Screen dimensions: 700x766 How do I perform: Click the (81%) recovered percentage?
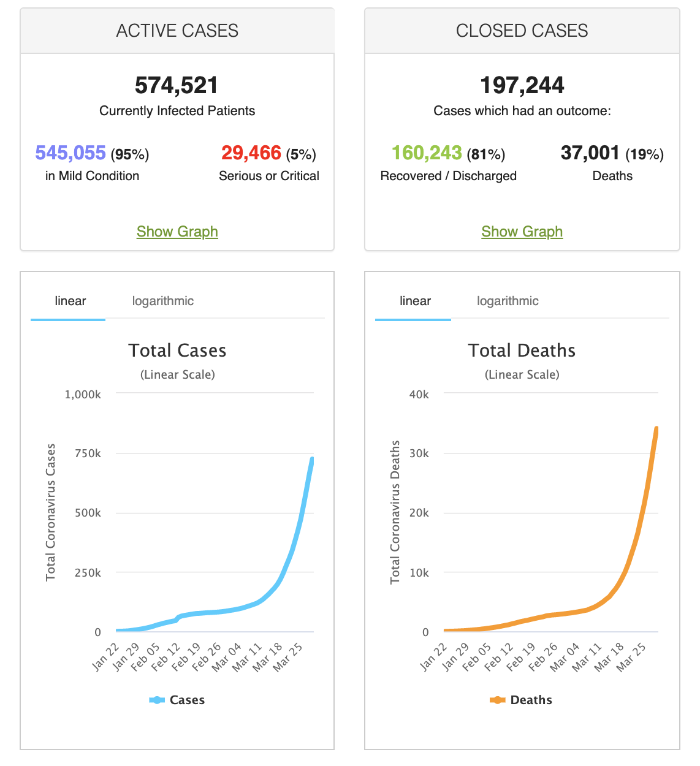click(486, 154)
